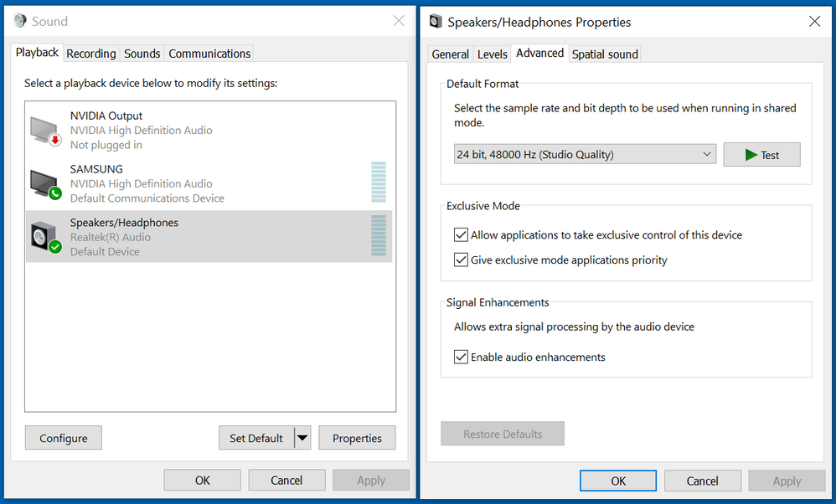Click the Speakers/Headphones speaker device icon
836x504 pixels.
[46, 238]
